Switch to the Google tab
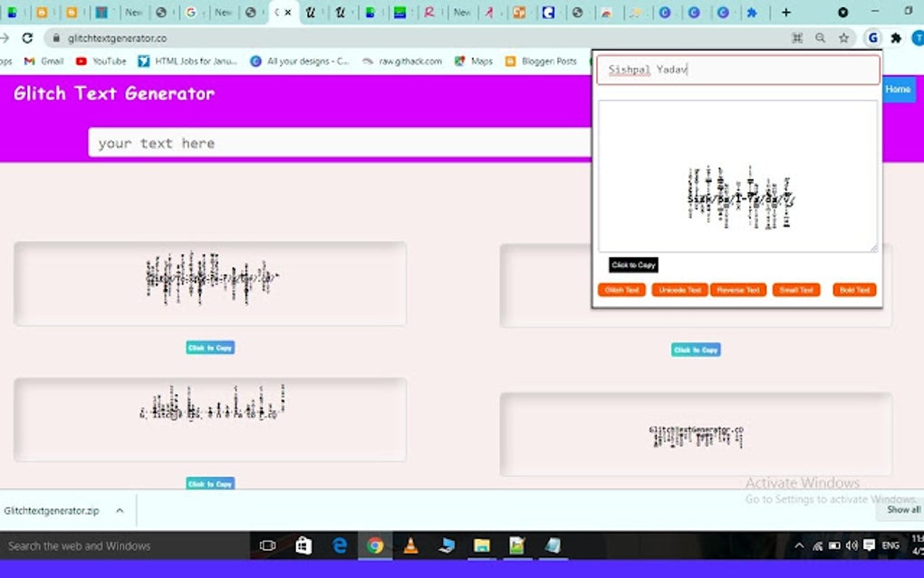 [x=191, y=13]
